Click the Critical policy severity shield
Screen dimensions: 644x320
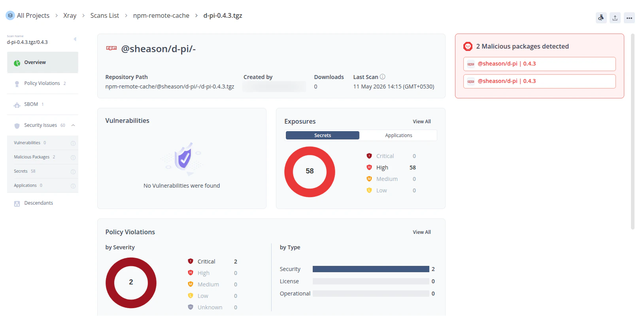click(x=191, y=262)
